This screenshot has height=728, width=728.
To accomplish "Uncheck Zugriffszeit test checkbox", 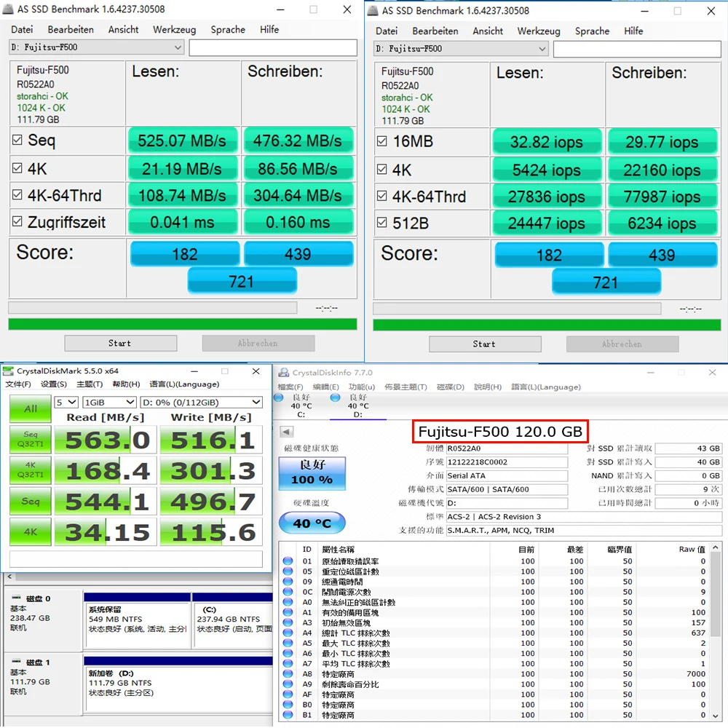I will (17, 221).
